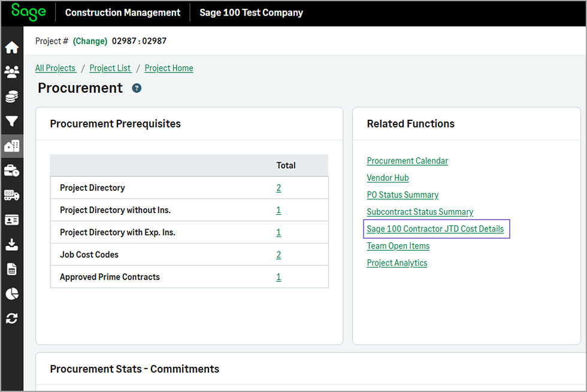Open the people/contacts sidebar icon
587x392 pixels.
coord(11,72)
